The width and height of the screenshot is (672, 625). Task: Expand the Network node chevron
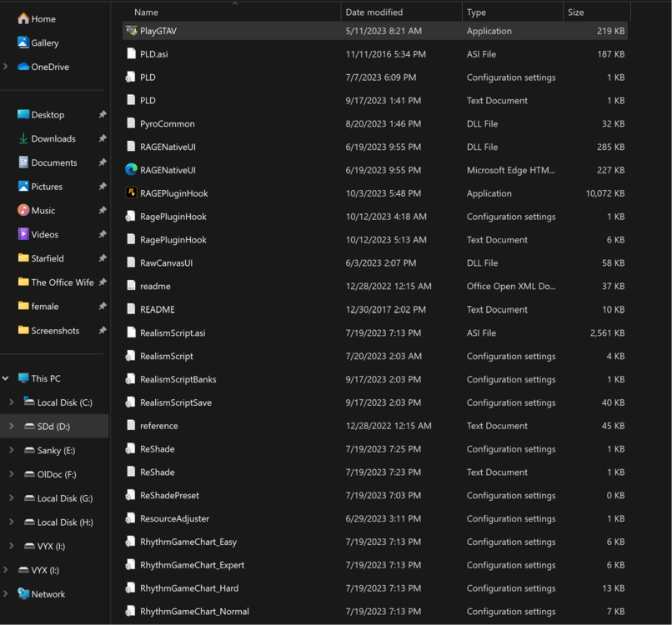[6, 594]
